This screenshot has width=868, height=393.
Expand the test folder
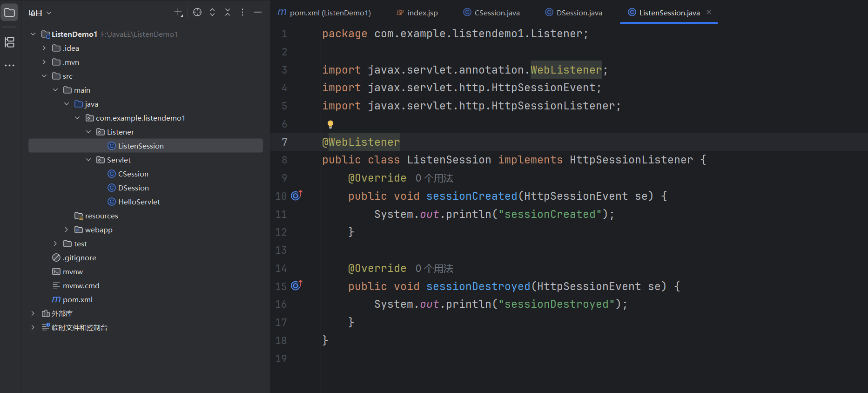pyautogui.click(x=55, y=244)
